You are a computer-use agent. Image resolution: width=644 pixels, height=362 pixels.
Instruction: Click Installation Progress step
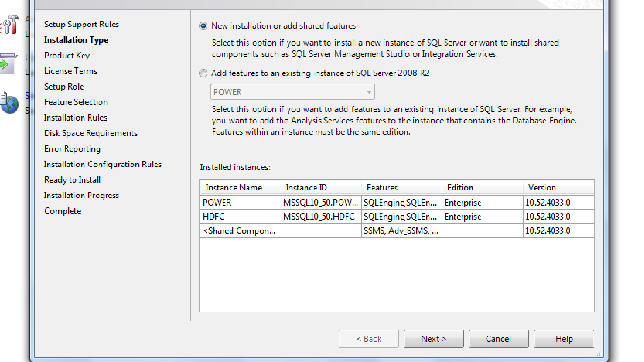click(x=82, y=196)
